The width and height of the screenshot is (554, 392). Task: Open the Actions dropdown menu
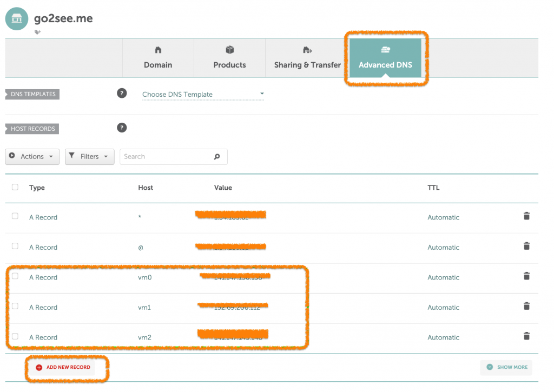[x=32, y=157]
